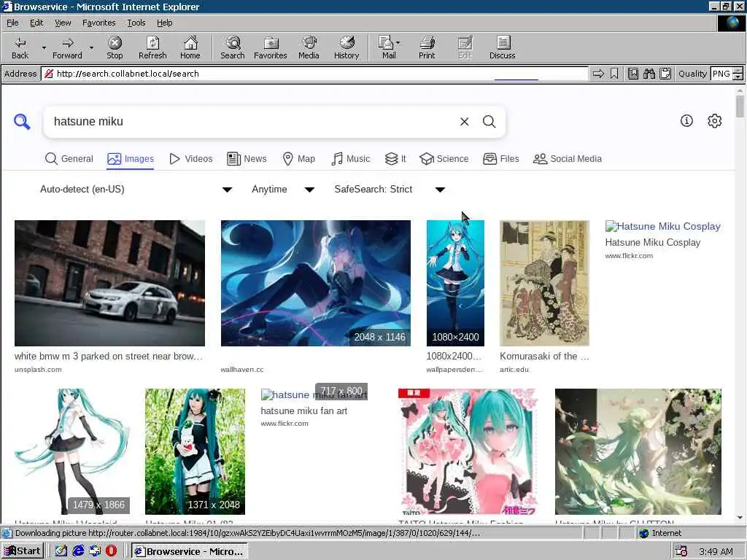Viewport: 747px width, 560px height.
Task: Switch to the Social Media tab
Action: click(x=568, y=158)
